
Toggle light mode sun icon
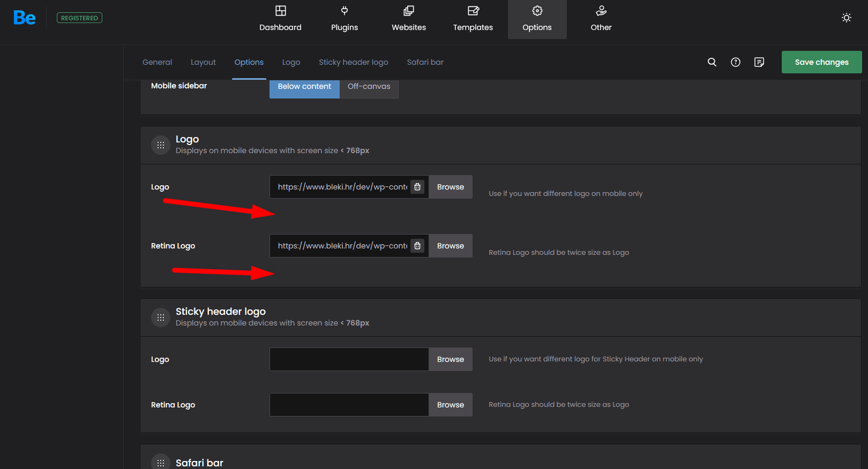[847, 18]
